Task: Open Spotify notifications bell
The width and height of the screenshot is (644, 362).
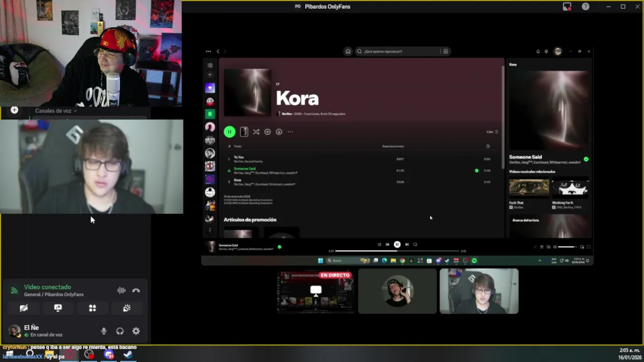Action: tap(538, 51)
